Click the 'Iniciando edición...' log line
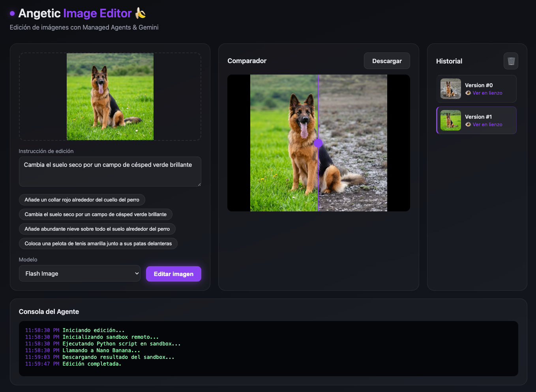Image resolution: width=536 pixels, height=392 pixels. tap(94, 330)
